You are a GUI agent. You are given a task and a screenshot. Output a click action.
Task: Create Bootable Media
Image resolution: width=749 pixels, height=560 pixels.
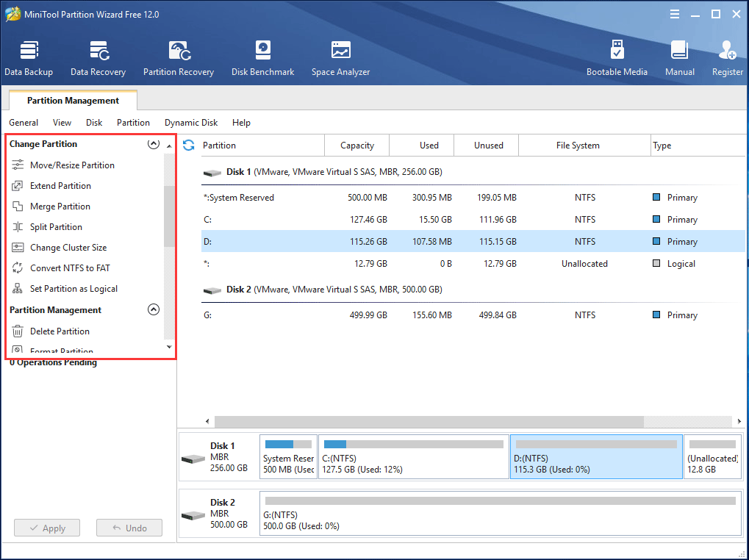click(617, 58)
